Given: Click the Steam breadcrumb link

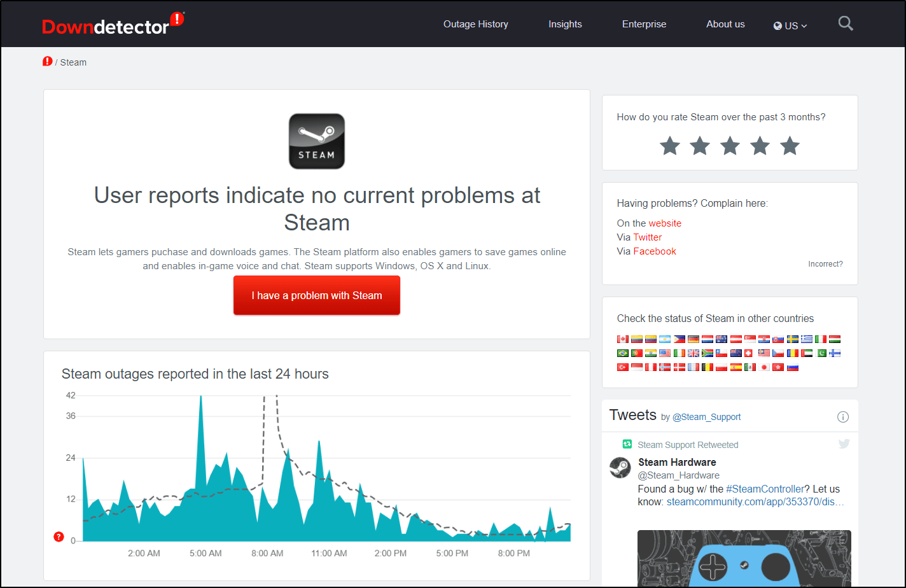Looking at the screenshot, I should pyautogui.click(x=73, y=62).
